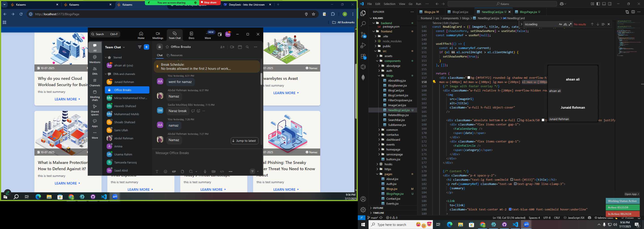This screenshot has width=644, height=229.
Task: Switch to BlogCard.jsx editor tab
Action: [x=460, y=12]
